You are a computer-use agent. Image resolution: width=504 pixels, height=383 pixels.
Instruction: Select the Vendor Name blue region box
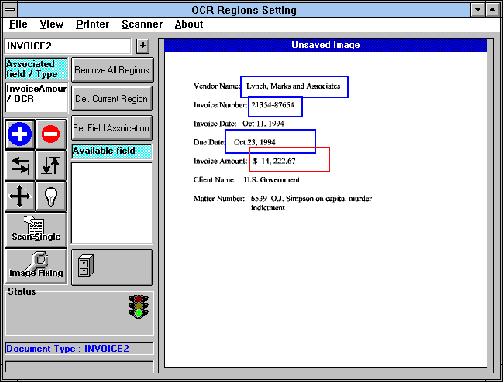pos(294,87)
